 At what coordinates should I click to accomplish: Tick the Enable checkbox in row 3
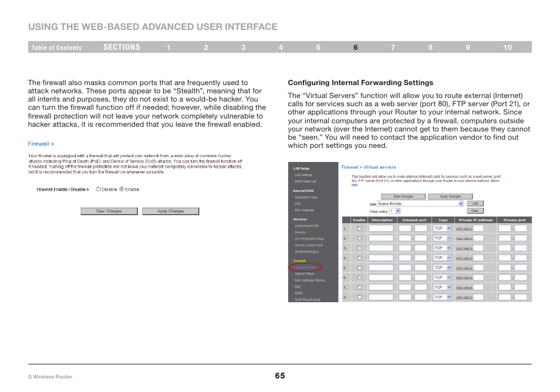359,248
